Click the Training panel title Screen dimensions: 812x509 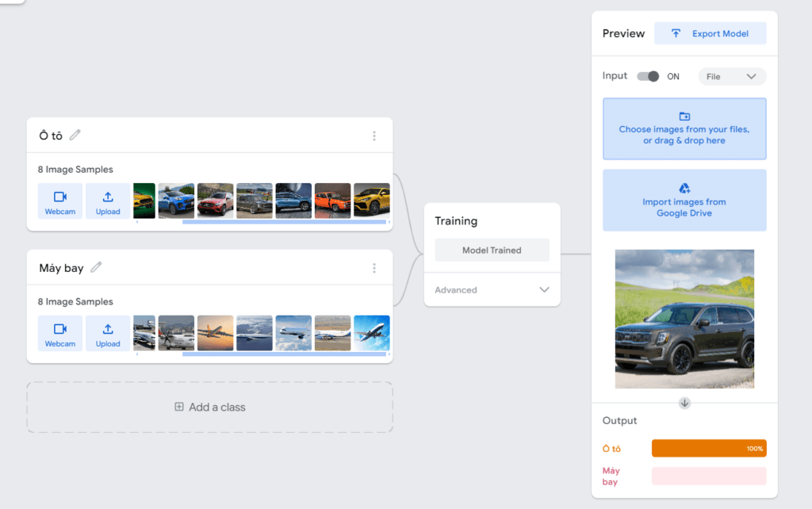[x=456, y=221]
